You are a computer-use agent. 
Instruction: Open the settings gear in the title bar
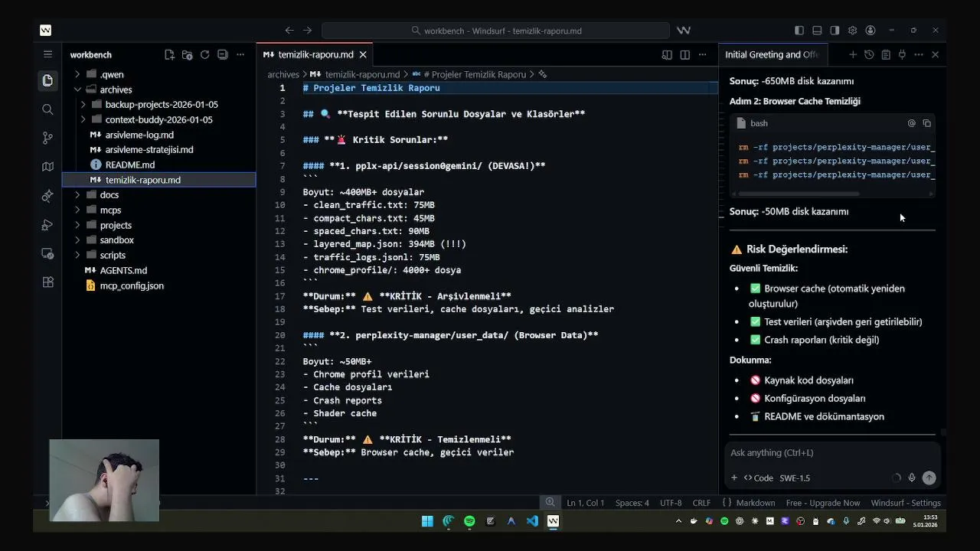[x=852, y=30]
